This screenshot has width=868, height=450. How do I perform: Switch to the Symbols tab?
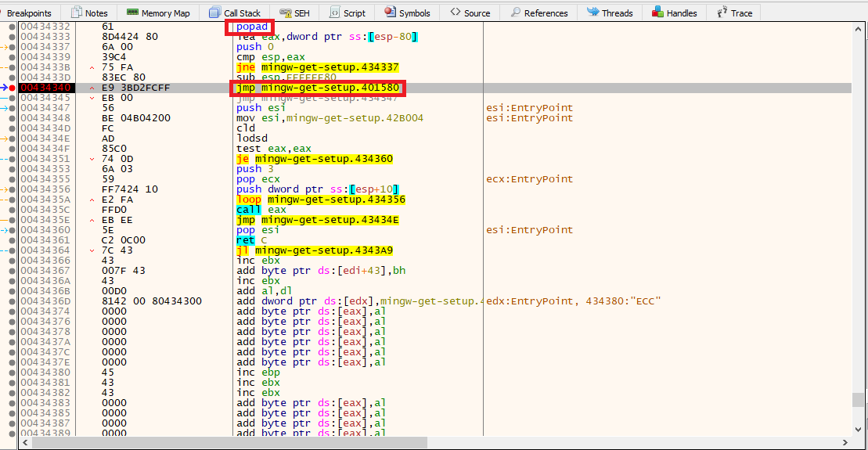click(408, 13)
